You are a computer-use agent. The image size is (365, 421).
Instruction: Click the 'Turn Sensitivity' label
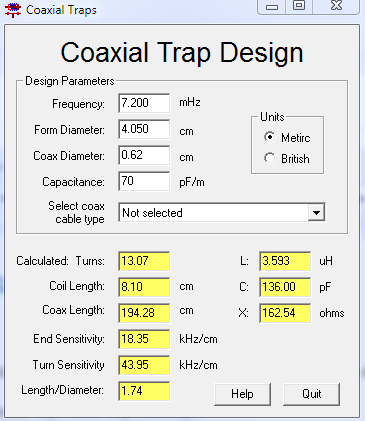68,365
